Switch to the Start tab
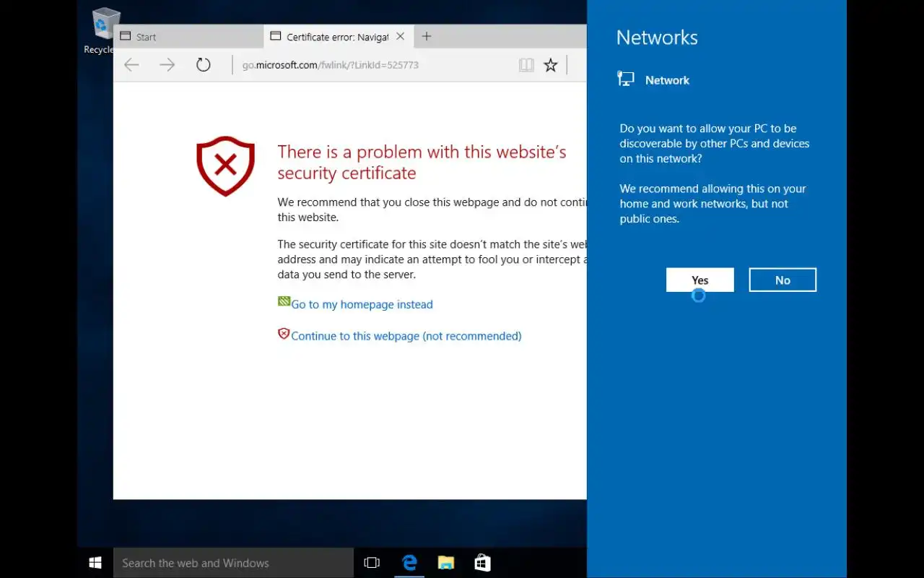 tap(188, 37)
